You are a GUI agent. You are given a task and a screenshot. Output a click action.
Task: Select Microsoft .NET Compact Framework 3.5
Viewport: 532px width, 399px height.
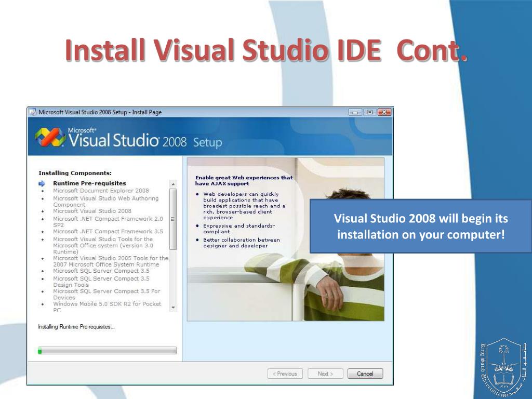(x=108, y=231)
